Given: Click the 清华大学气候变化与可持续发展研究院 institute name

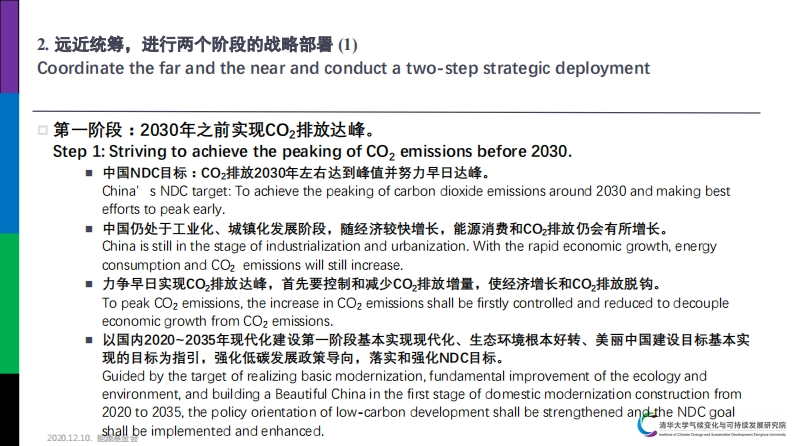Looking at the screenshot, I should point(723,426).
